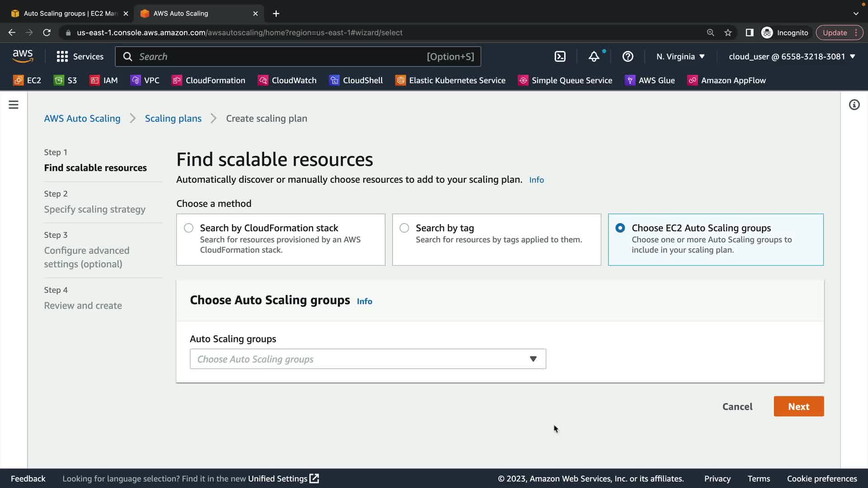Focus the AWS console search field
Viewport: 868px width, 488px height.
click(x=280, y=56)
